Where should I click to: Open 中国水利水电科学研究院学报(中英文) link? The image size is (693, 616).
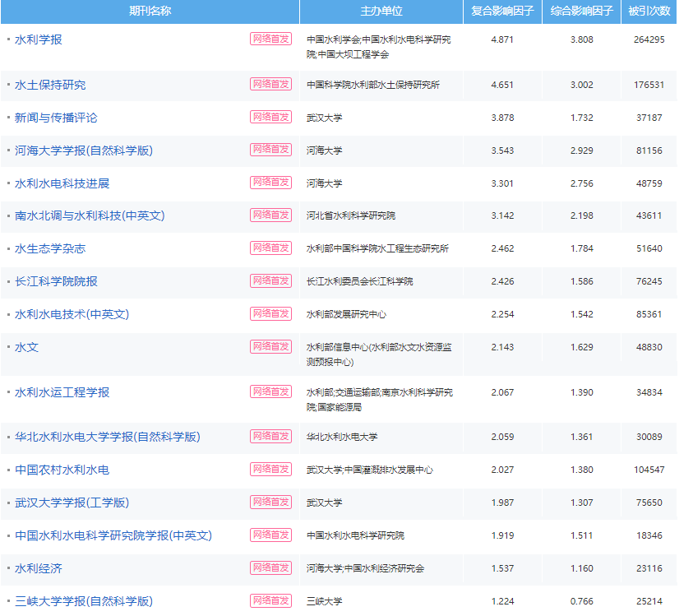coord(113,535)
